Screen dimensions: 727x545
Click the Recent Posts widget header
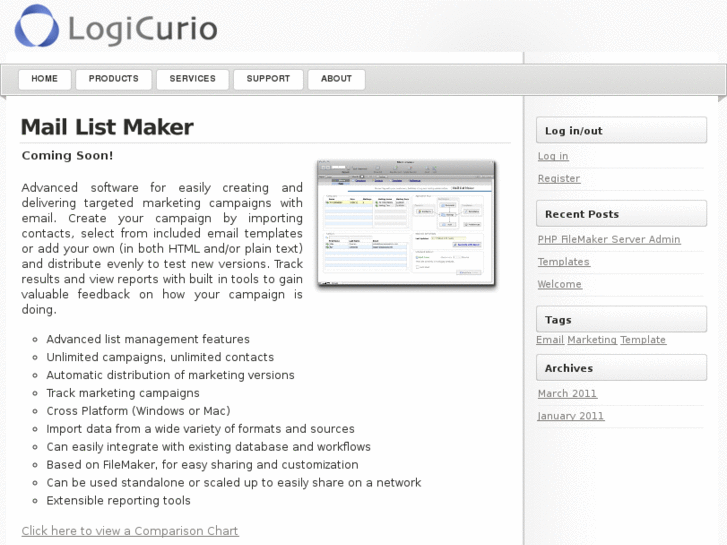(621, 214)
